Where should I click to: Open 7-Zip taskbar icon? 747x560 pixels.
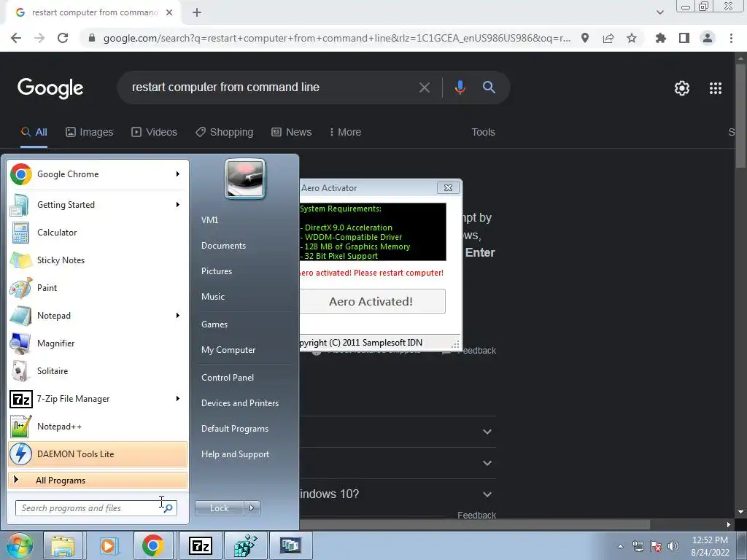point(200,545)
